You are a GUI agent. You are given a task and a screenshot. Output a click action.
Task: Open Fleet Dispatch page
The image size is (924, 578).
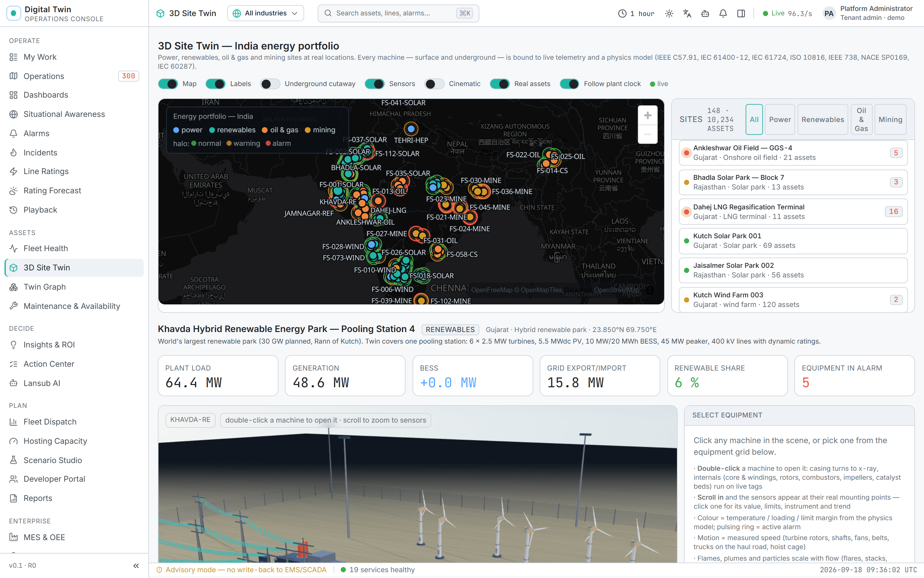point(74,422)
